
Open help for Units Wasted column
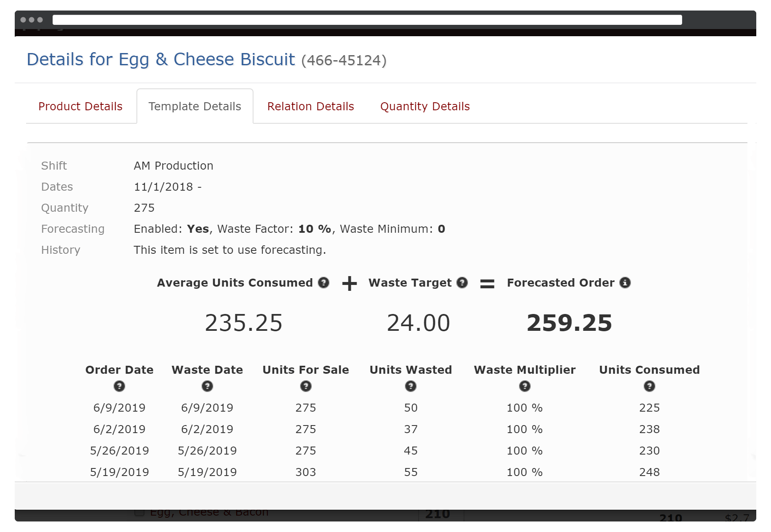point(411,386)
